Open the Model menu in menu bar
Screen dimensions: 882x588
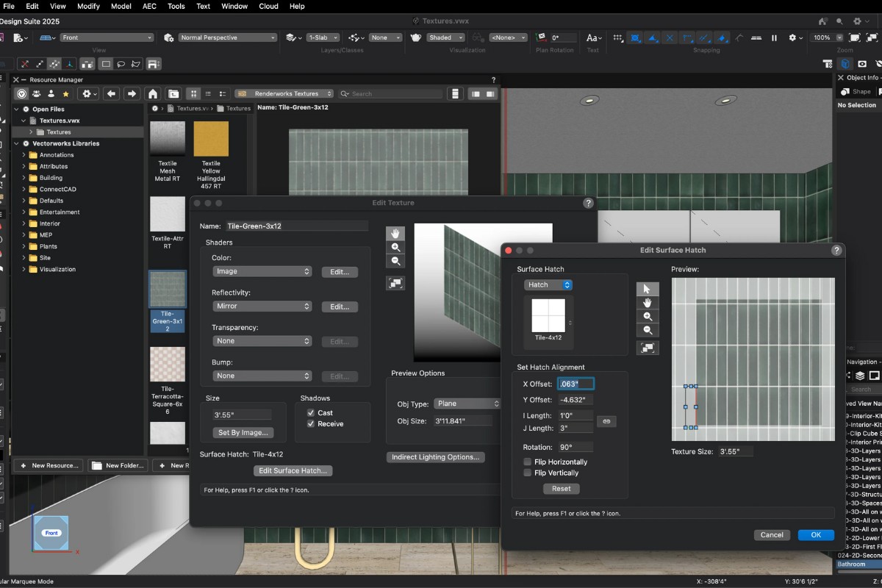click(x=121, y=6)
